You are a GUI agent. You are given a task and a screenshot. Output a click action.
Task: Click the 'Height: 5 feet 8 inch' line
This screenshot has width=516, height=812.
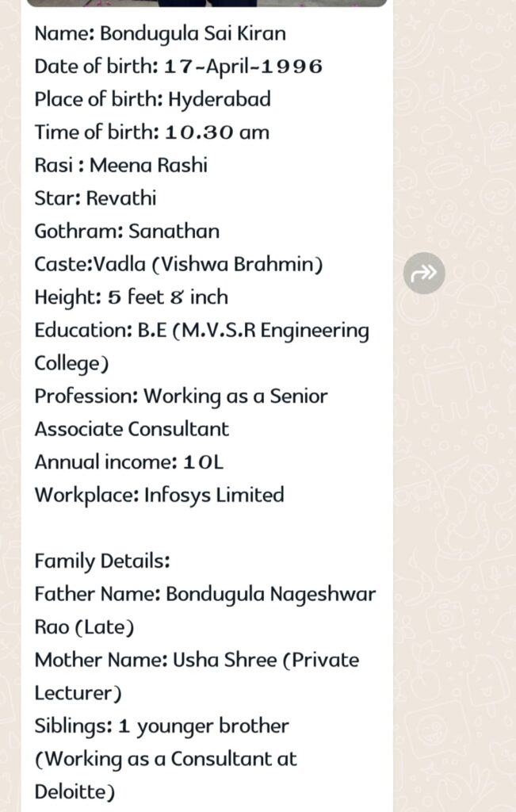[x=131, y=297]
